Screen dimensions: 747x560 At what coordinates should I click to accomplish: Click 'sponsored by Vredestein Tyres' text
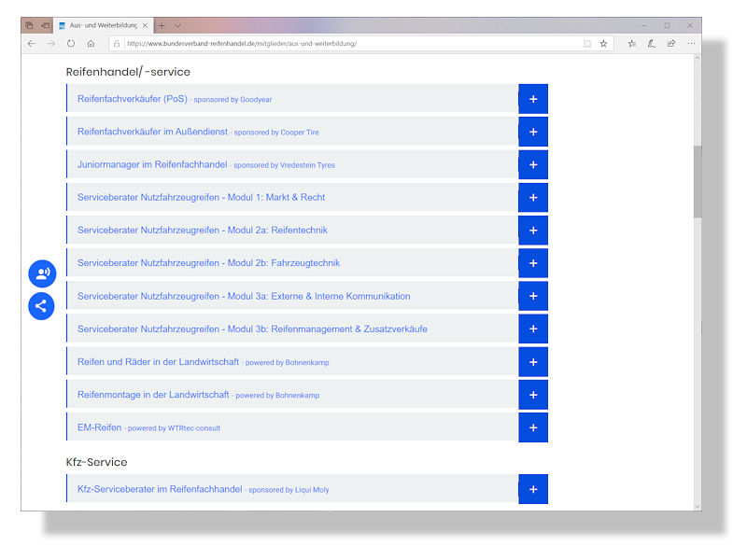pos(284,166)
